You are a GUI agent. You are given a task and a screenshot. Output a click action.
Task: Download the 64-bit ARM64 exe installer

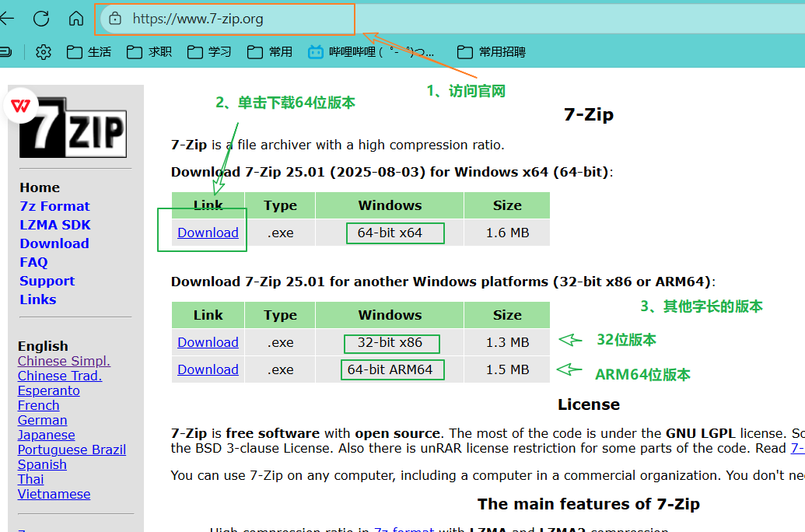point(208,369)
